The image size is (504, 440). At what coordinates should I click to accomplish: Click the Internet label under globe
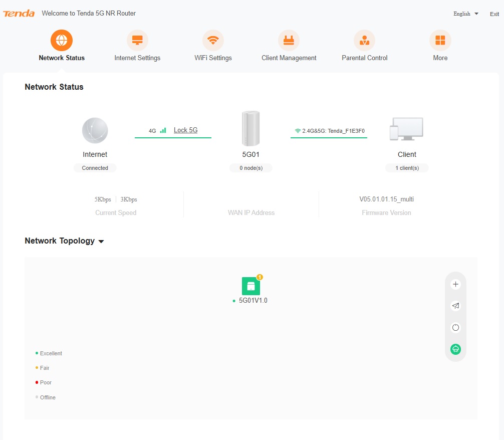(95, 154)
